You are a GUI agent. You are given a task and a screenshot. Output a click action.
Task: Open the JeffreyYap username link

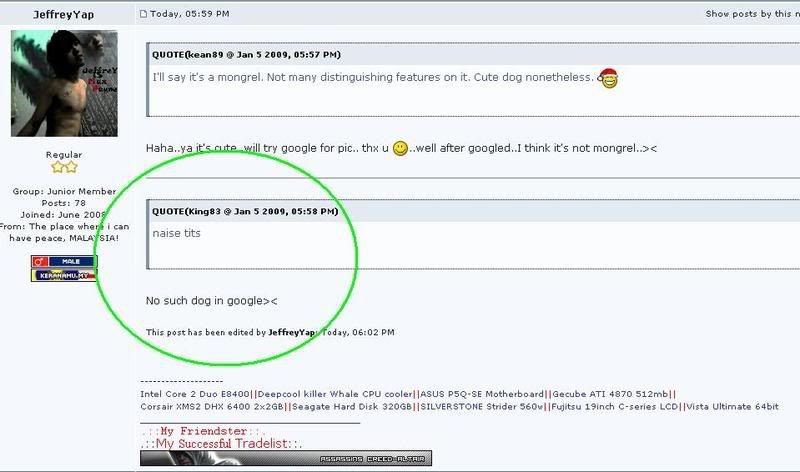pyautogui.click(x=64, y=14)
